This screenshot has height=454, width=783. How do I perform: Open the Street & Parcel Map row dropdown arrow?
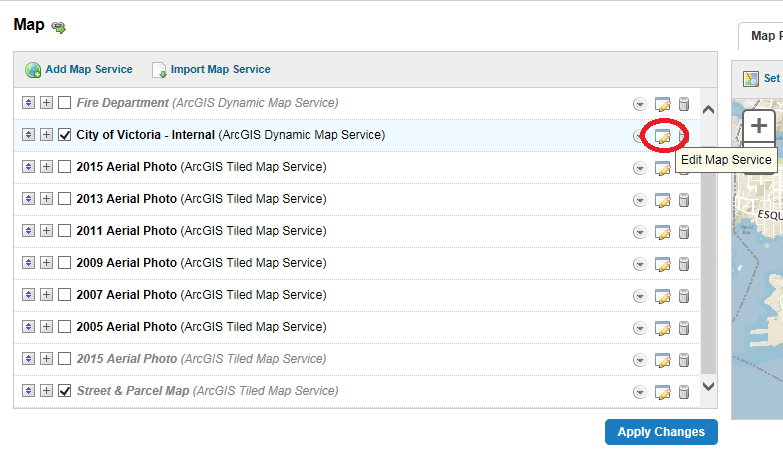pos(640,392)
